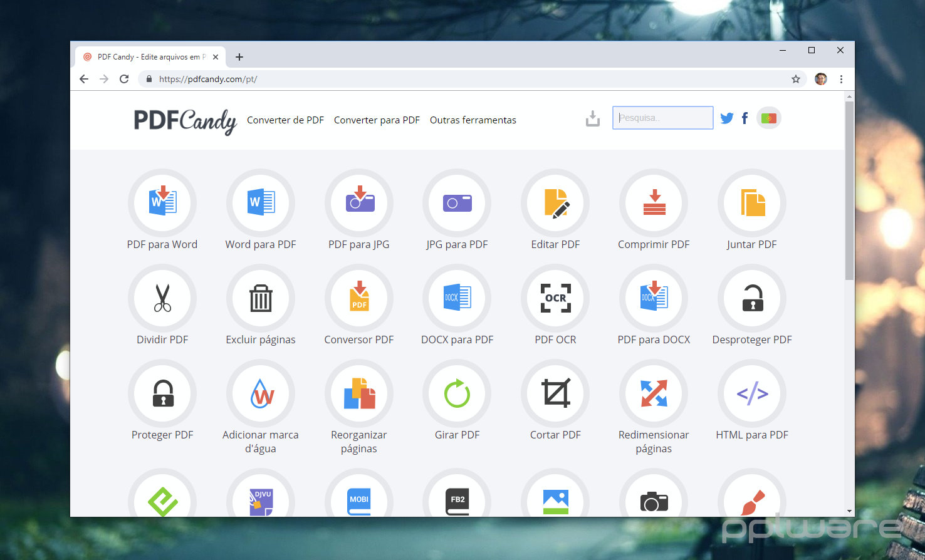This screenshot has width=925, height=560.
Task: View site security lock icon
Action: pyautogui.click(x=149, y=79)
